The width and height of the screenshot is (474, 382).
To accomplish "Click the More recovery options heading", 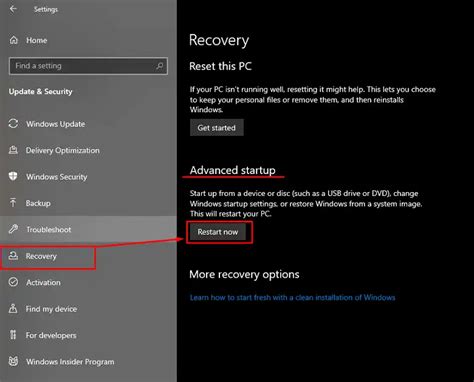I will [244, 274].
